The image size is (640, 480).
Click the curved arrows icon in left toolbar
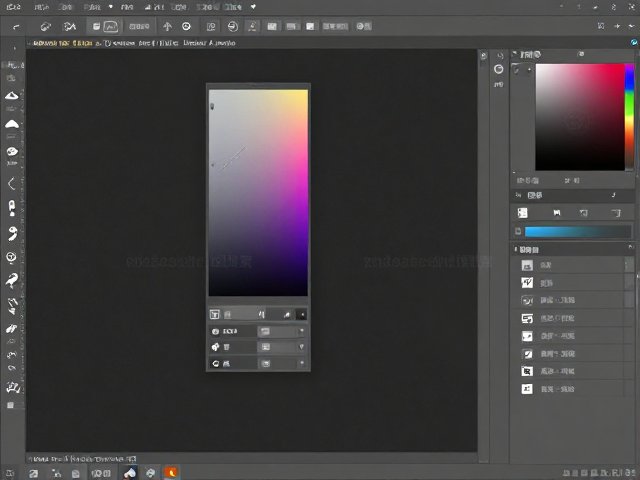(x=11, y=355)
